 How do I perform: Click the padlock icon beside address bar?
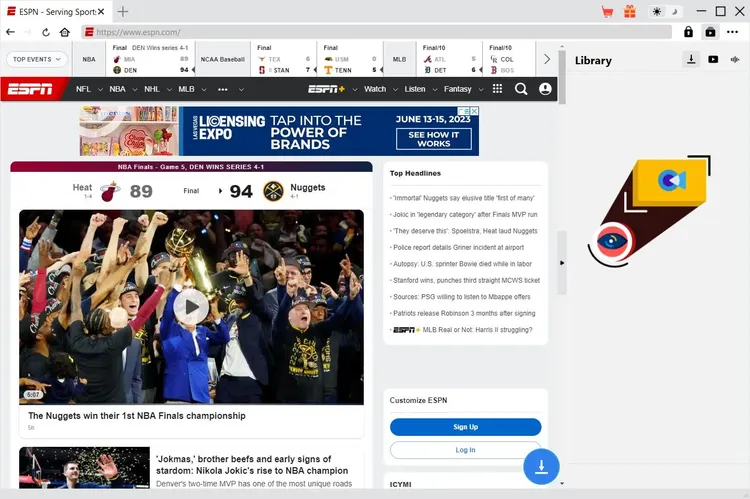(x=689, y=32)
